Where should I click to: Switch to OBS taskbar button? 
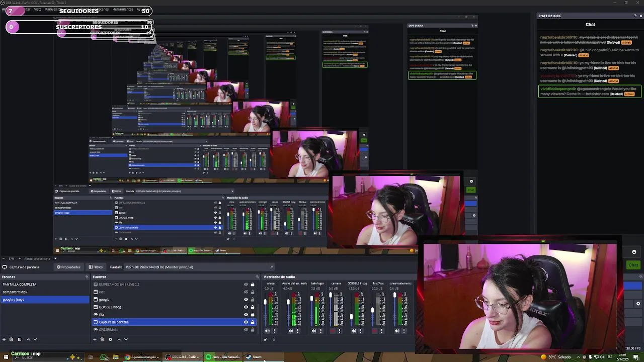click(x=182, y=357)
